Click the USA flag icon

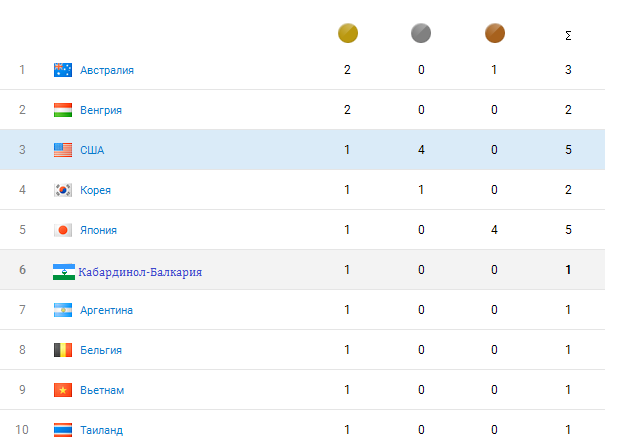[x=63, y=150]
